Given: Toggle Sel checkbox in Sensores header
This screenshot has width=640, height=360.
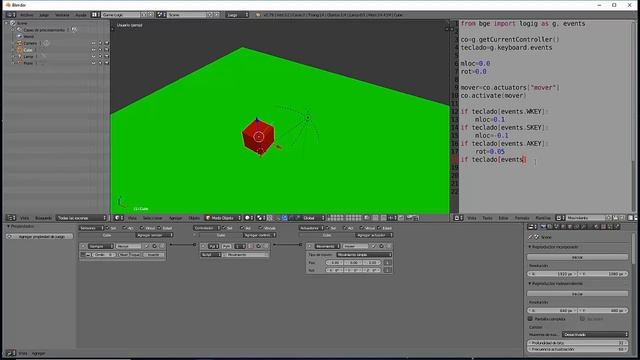Looking at the screenshot, I should click(x=108, y=228).
